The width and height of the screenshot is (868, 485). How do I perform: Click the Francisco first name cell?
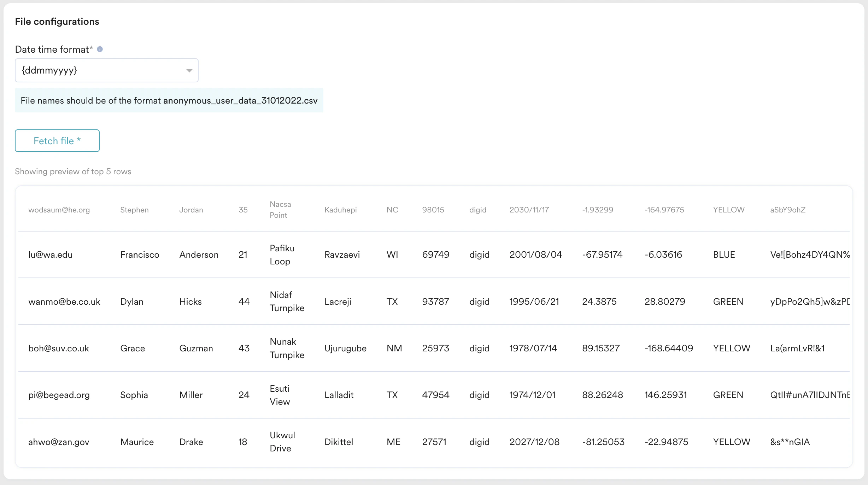click(x=140, y=255)
